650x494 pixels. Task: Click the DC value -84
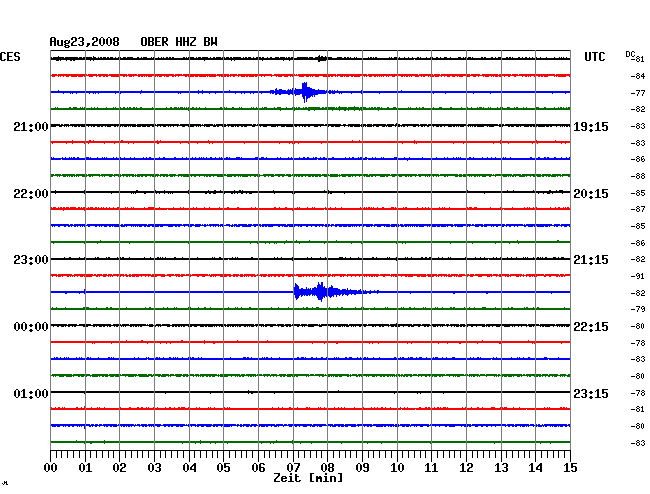pyautogui.click(x=638, y=76)
